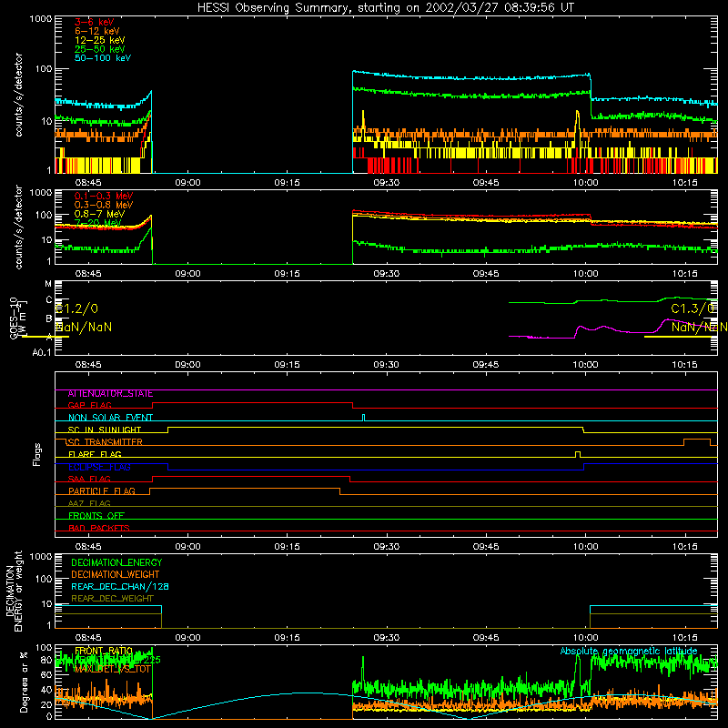Click the A0.1 tick label on GOES axis
The height and width of the screenshot is (728, 728).
[42, 353]
